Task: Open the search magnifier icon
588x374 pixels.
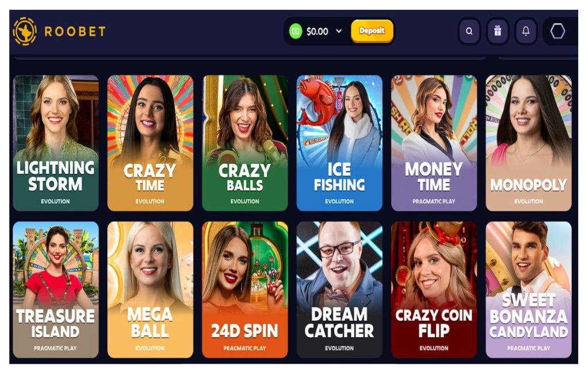Action: tap(469, 31)
